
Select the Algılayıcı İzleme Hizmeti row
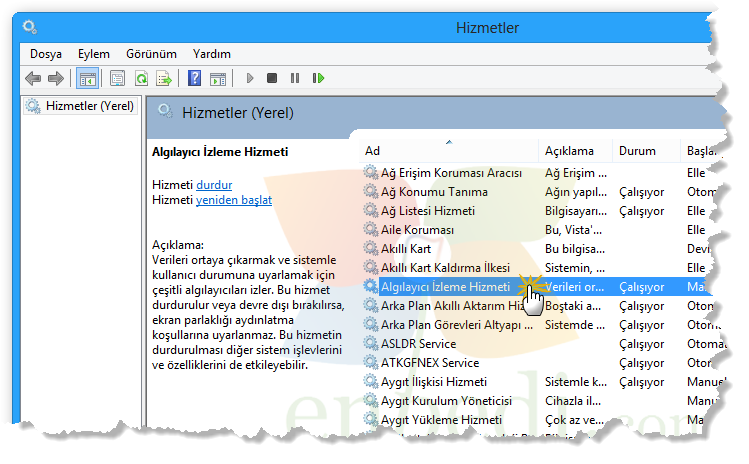point(445,287)
